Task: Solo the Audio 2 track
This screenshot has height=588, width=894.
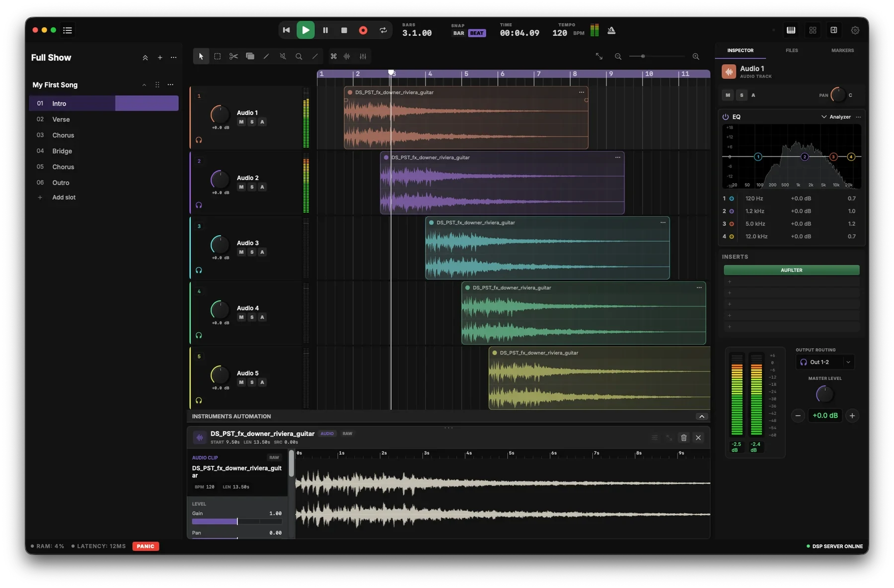Action: click(x=252, y=187)
